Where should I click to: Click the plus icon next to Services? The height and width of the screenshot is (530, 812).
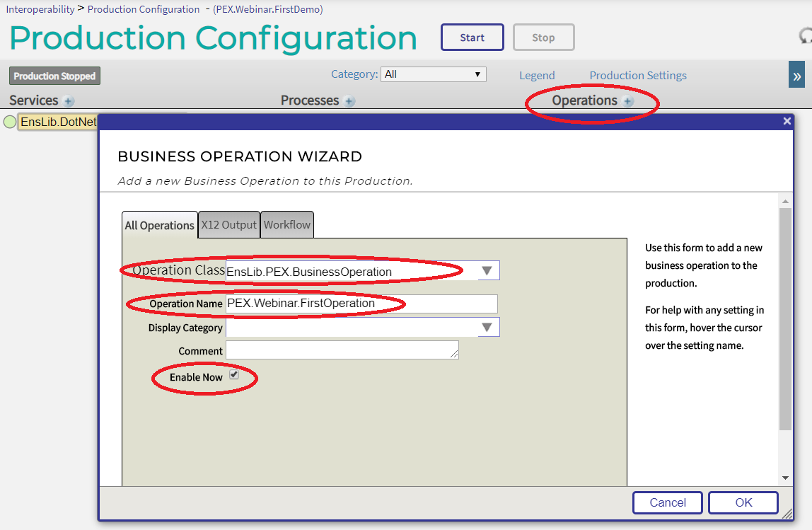pyautogui.click(x=68, y=101)
